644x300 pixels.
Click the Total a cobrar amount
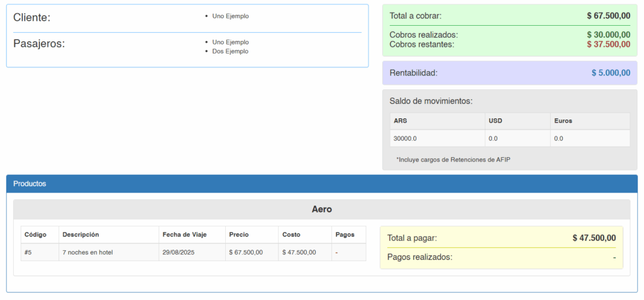pos(608,16)
